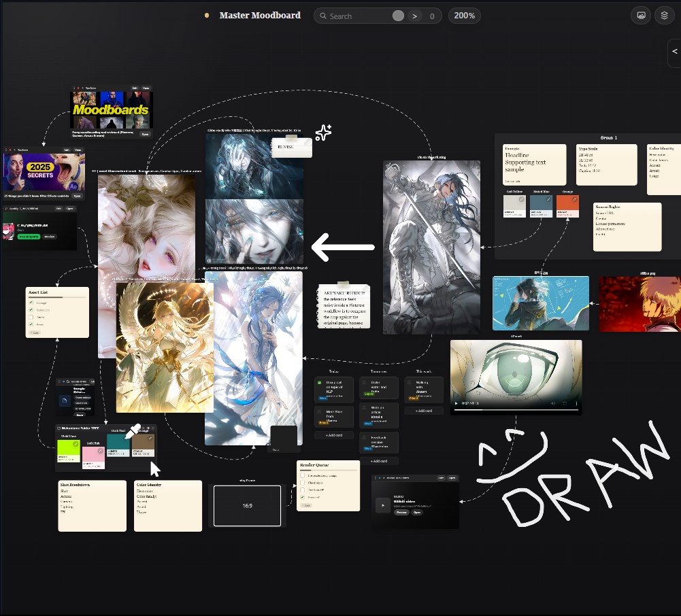Toggle the search switch in top bar
681x616 pixels.
(x=398, y=16)
